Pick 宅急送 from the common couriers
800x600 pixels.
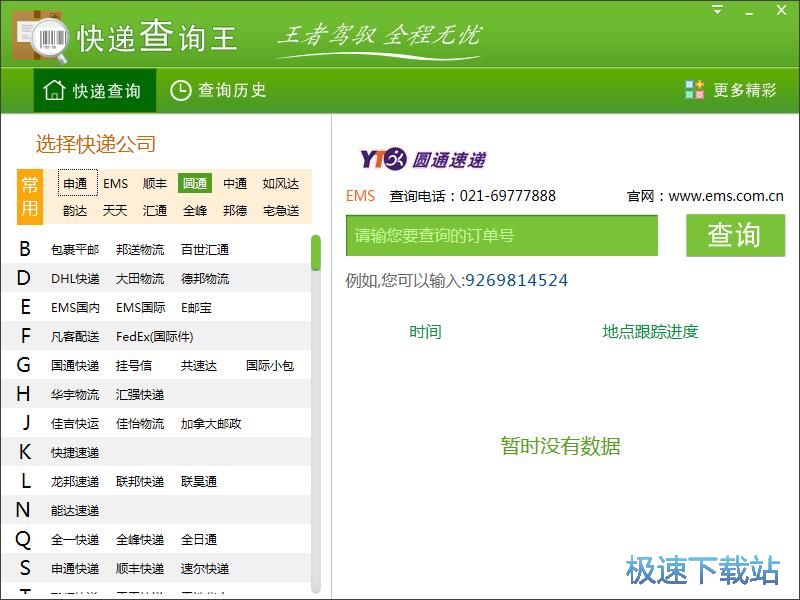[x=281, y=211]
